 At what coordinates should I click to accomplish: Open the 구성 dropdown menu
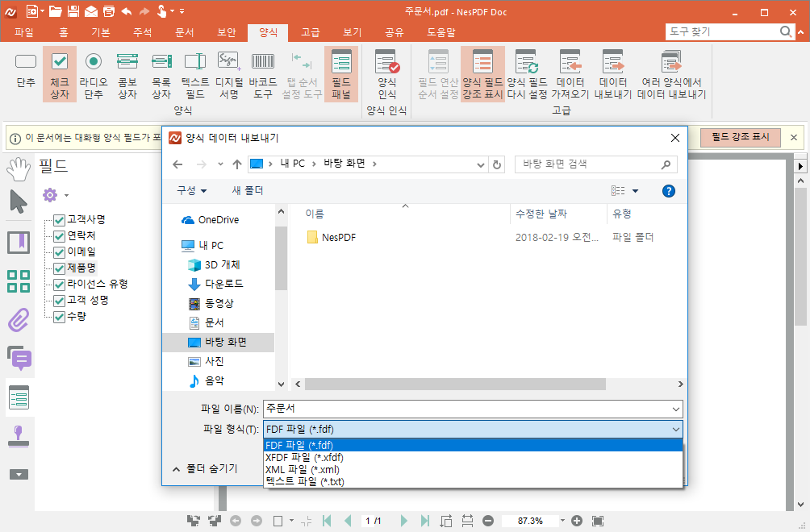[x=191, y=191]
